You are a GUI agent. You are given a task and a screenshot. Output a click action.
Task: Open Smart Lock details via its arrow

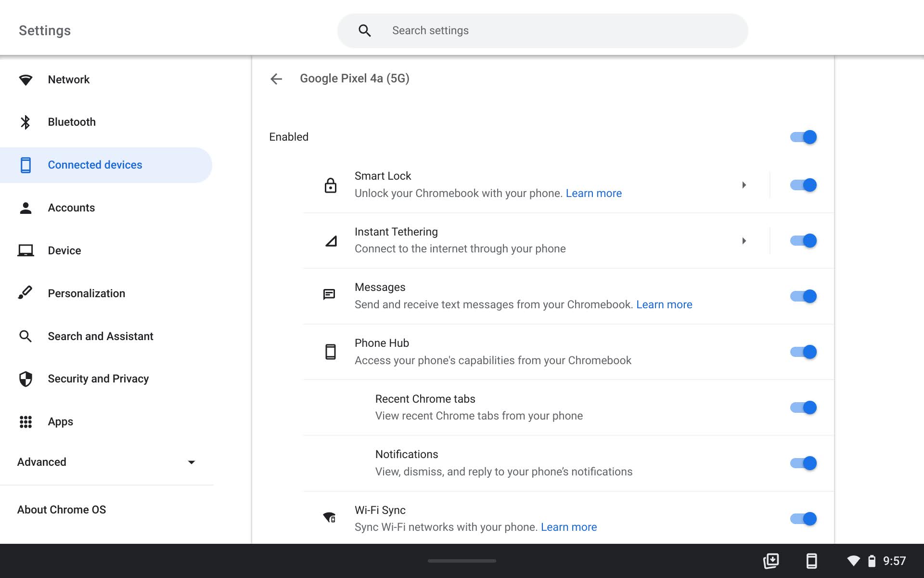click(x=744, y=184)
